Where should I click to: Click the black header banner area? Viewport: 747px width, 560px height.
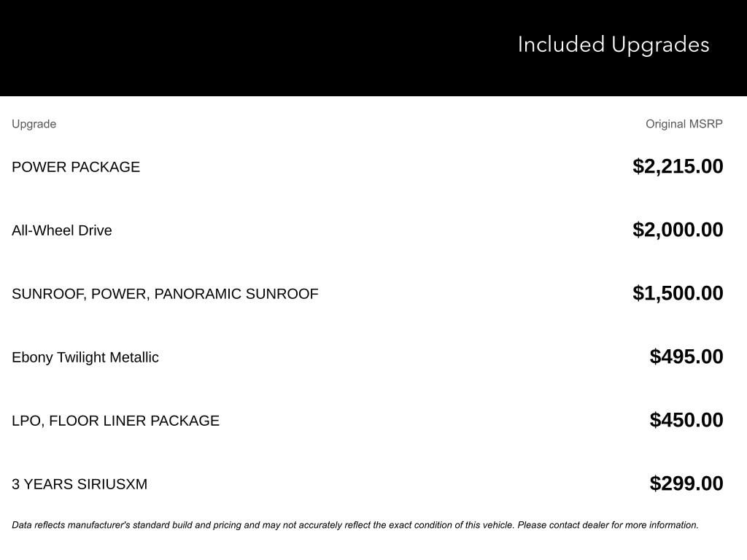tap(373, 47)
